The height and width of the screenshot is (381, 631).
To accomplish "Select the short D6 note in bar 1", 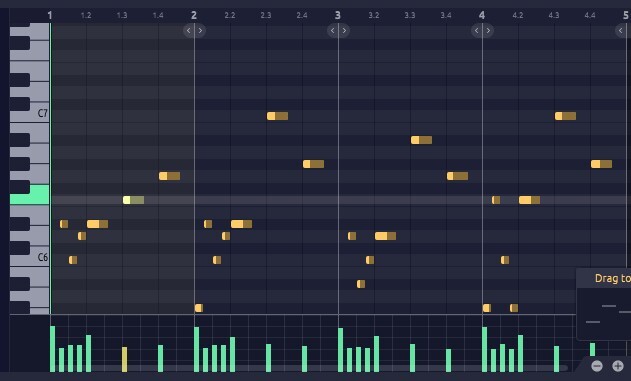I will pyautogui.click(x=82, y=236).
